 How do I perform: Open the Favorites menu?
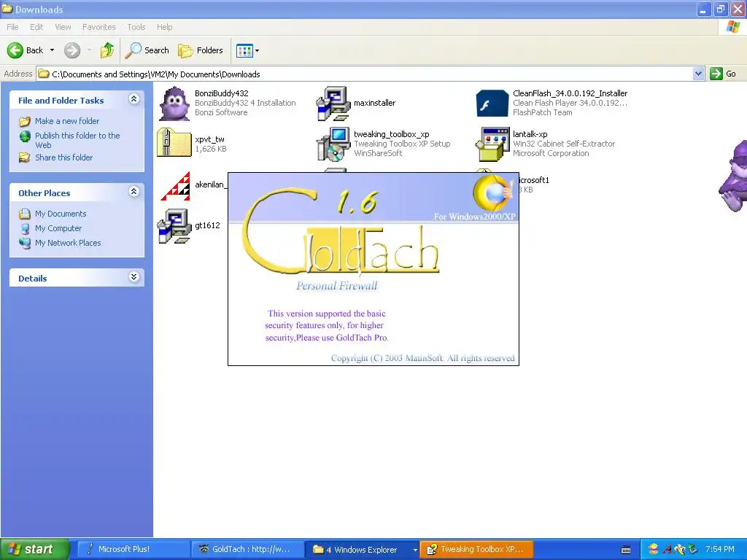click(98, 27)
